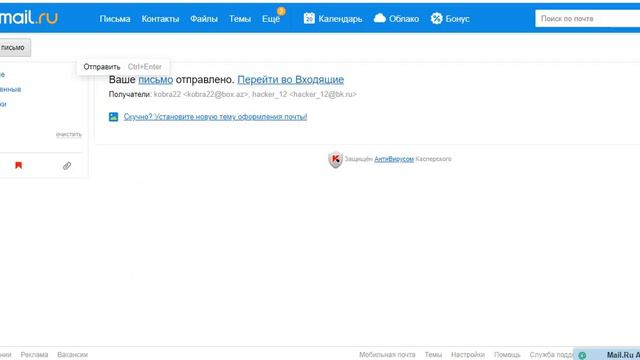Click the mail.ru logo
640x360 pixels.
coord(29,18)
